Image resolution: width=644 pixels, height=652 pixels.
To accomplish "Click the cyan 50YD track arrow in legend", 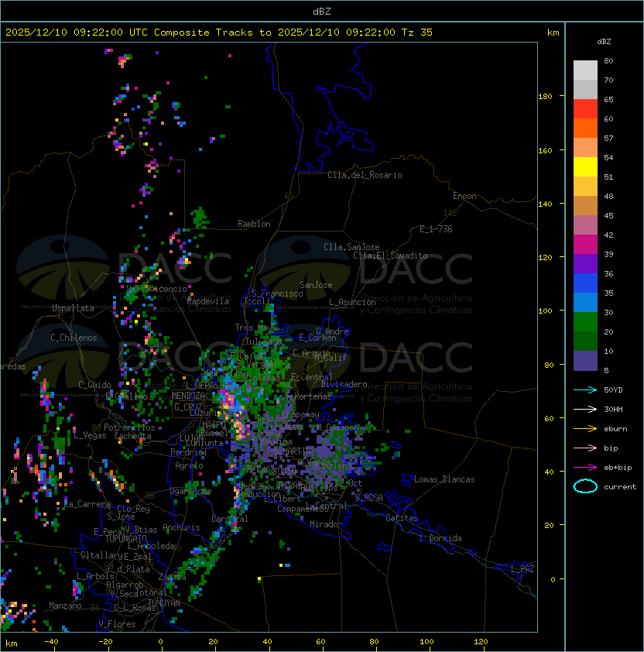I will [585, 389].
